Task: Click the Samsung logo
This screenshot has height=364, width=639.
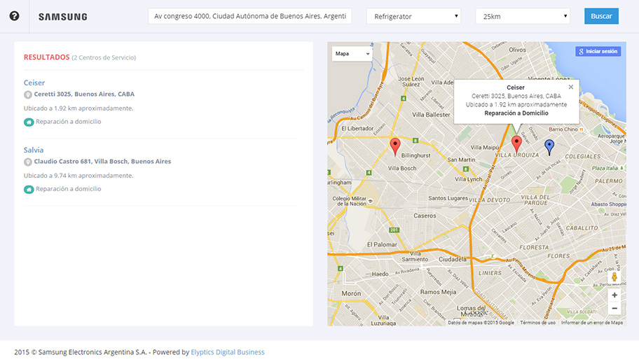Action: click(x=63, y=17)
